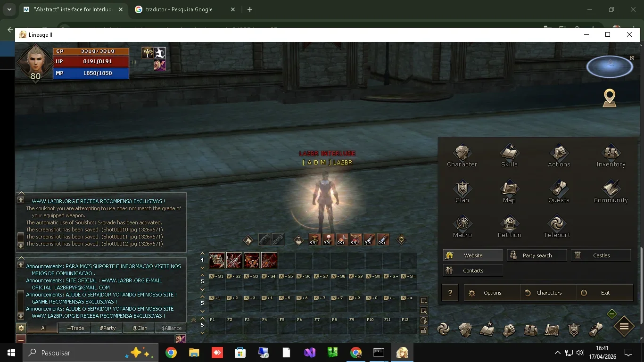
Task: Click the Options button
Action: point(492,293)
